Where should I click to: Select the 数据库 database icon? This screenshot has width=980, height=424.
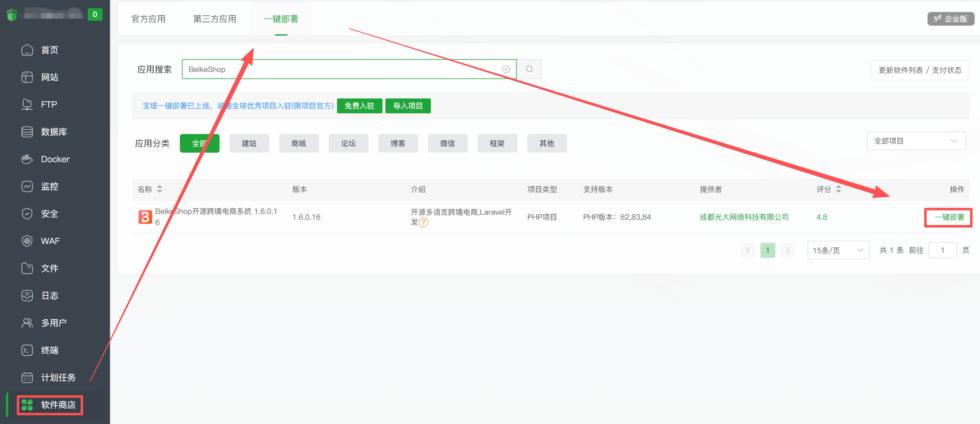click(x=27, y=132)
